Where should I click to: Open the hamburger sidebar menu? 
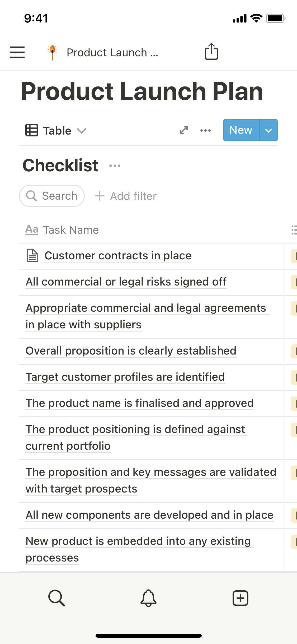point(17,52)
